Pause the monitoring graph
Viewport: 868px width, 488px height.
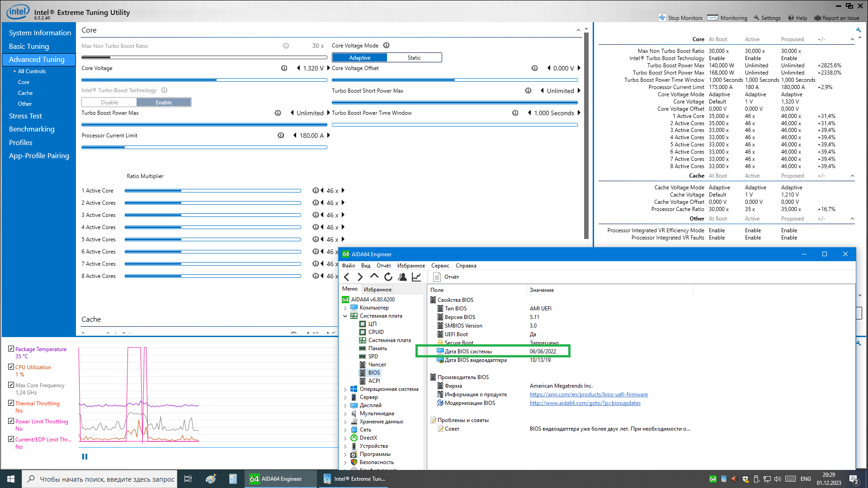pyautogui.click(x=85, y=457)
